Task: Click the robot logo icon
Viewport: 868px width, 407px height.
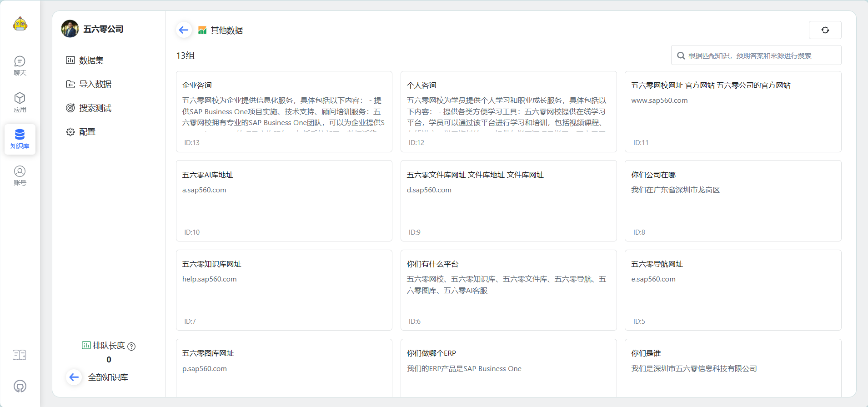Action: 20,24
